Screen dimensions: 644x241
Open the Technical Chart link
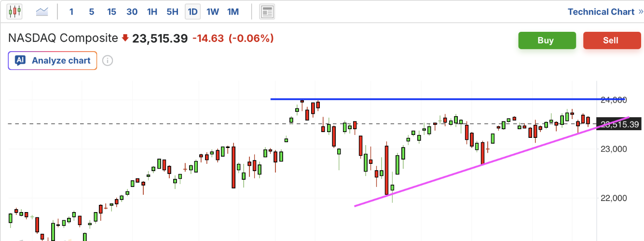point(601,12)
